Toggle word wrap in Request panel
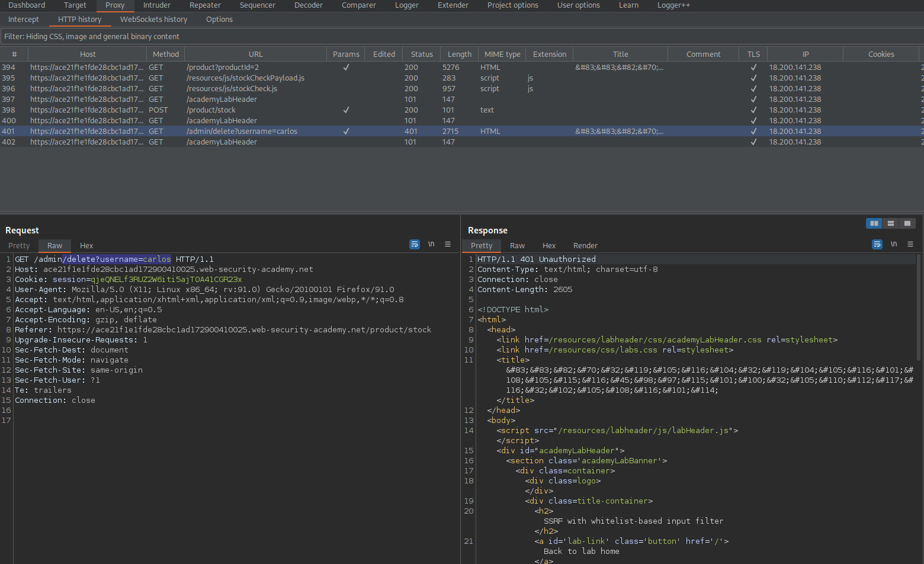924x564 pixels. 415,244
